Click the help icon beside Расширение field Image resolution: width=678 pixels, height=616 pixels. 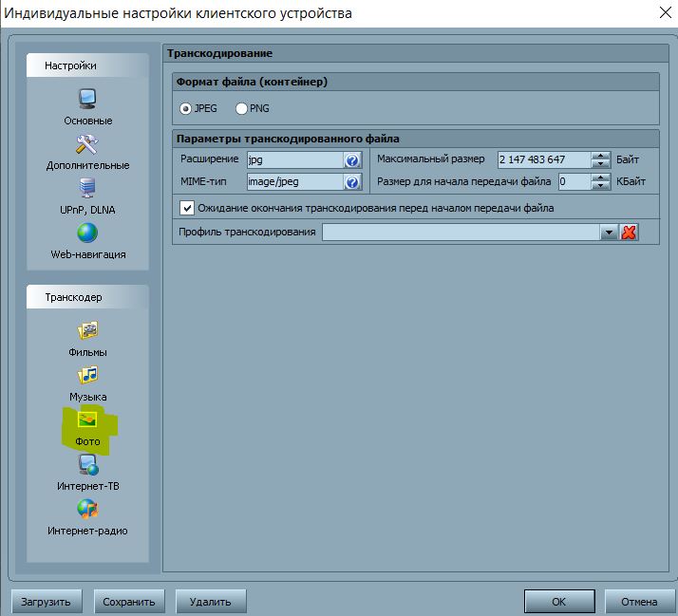(x=351, y=160)
